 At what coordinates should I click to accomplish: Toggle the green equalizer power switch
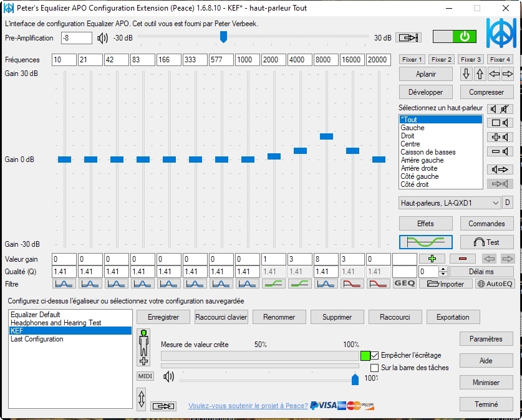click(455, 37)
